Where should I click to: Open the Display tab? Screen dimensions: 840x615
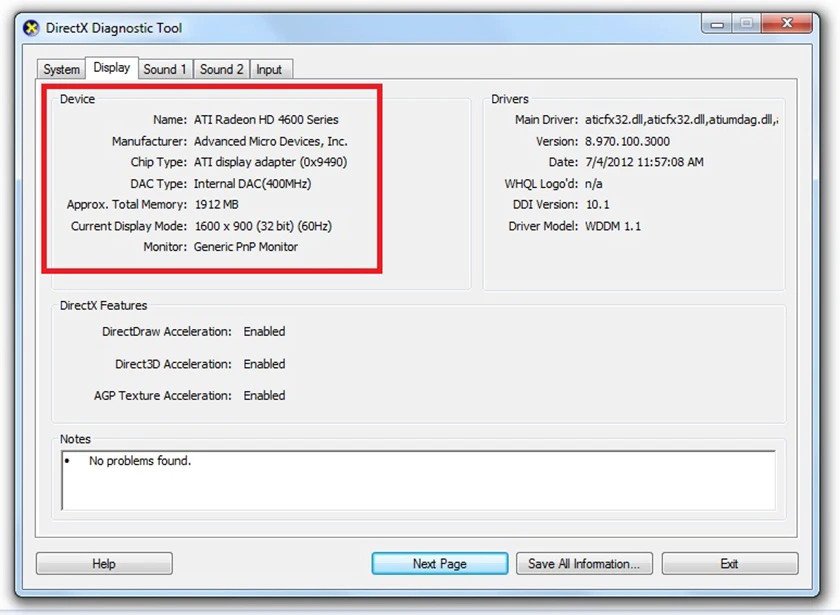point(111,68)
